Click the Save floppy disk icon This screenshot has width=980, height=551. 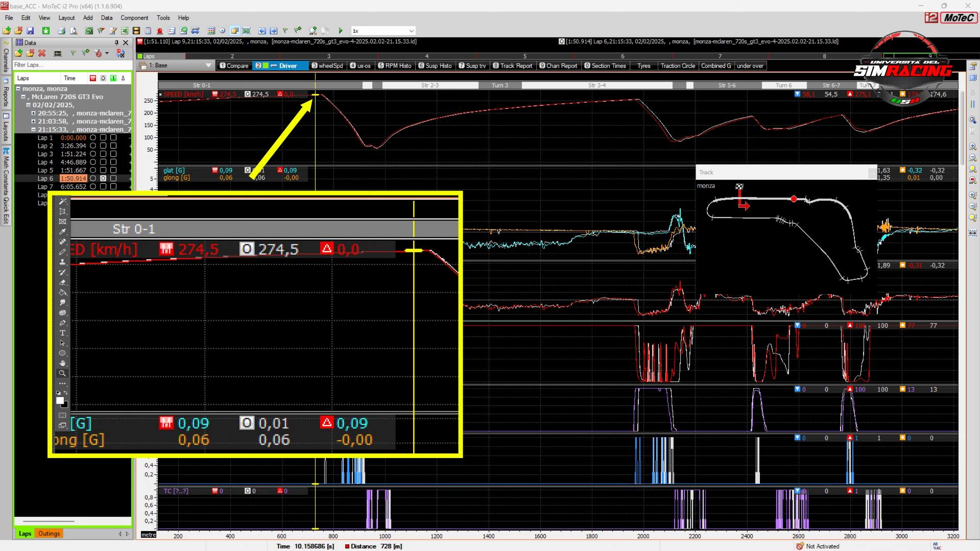pyautogui.click(x=30, y=31)
